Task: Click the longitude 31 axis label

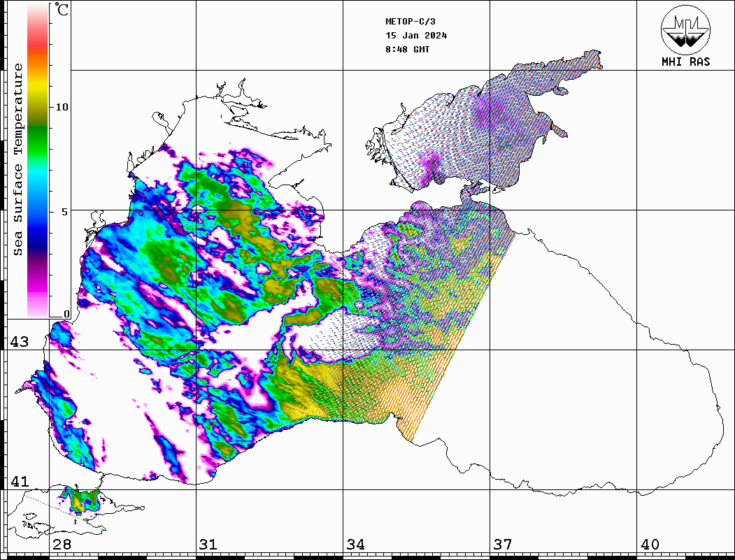Action: (x=208, y=545)
